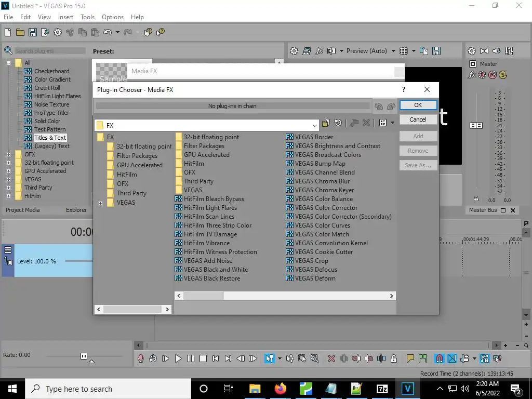Screen dimensions: 532x399
Task: Toggle Enable Snapping magnet icon
Action: (440, 358)
